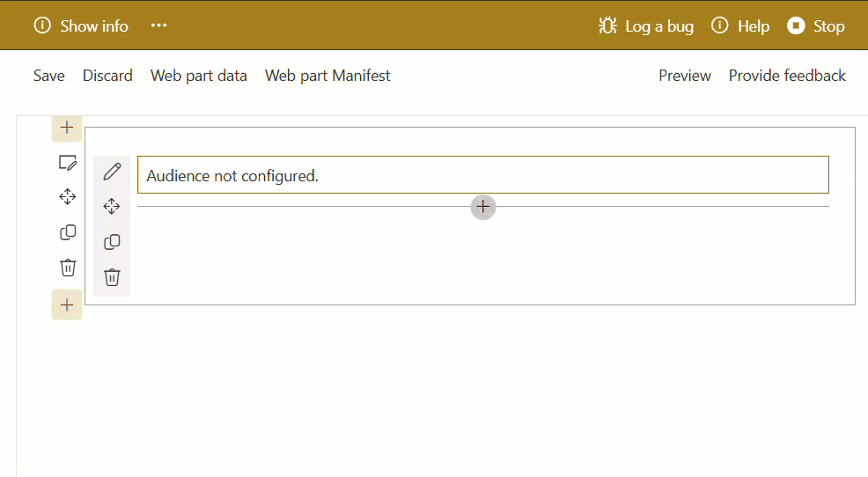Select the 'Audience not configured.' web part
The height and width of the screenshot is (477, 868).
(x=483, y=175)
